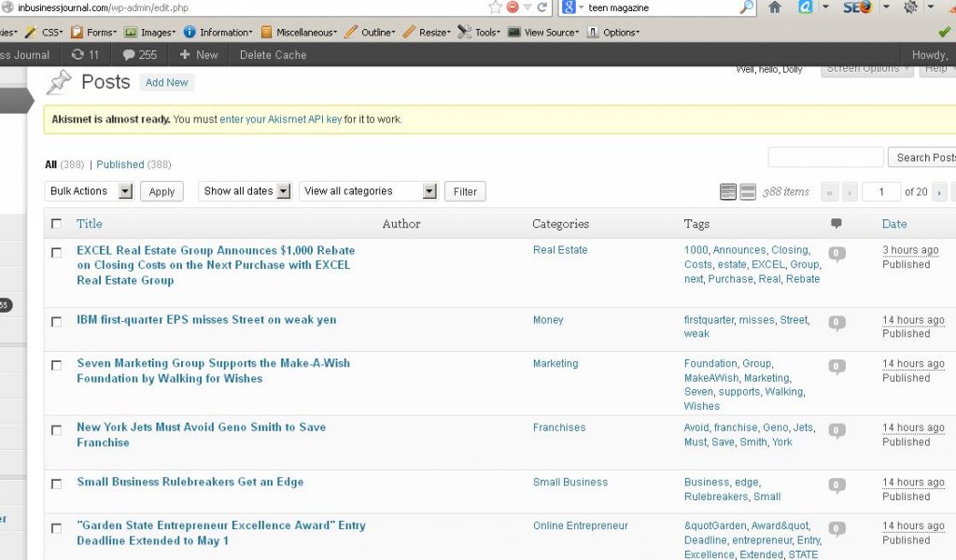
Task: Open the View all categories dropdown
Action: tap(368, 191)
